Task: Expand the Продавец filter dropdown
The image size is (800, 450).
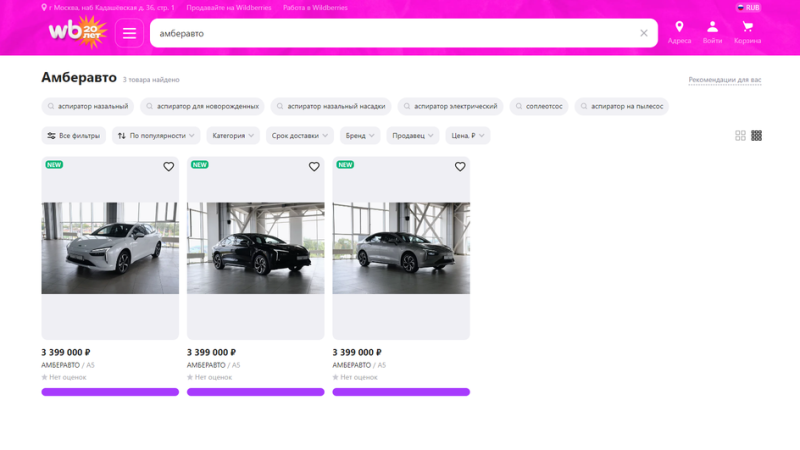Action: pyautogui.click(x=413, y=136)
